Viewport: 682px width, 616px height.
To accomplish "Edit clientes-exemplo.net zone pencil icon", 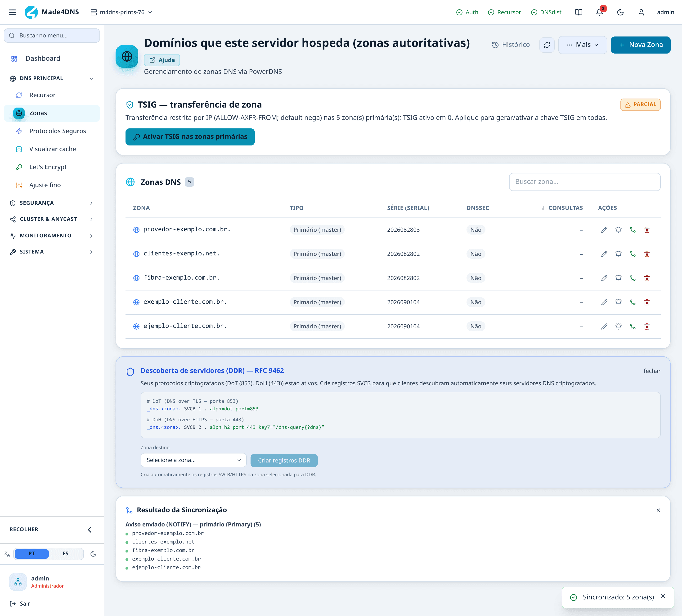I will coord(604,254).
